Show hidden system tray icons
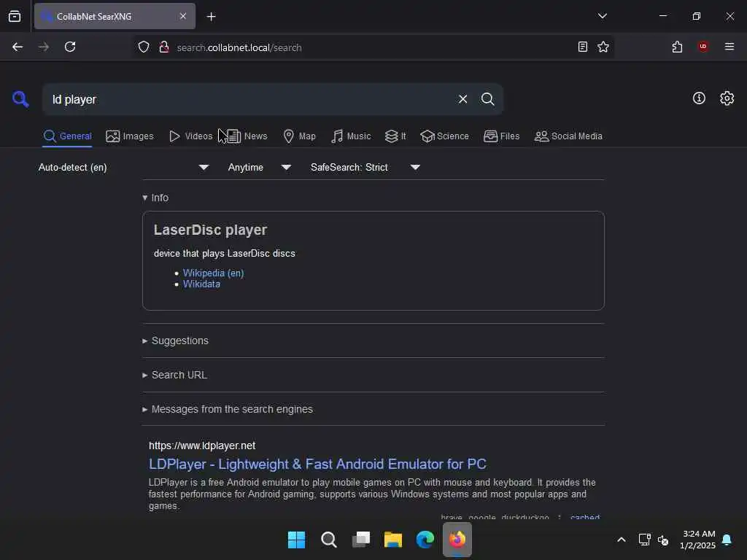The height and width of the screenshot is (560, 747). pyautogui.click(x=622, y=540)
